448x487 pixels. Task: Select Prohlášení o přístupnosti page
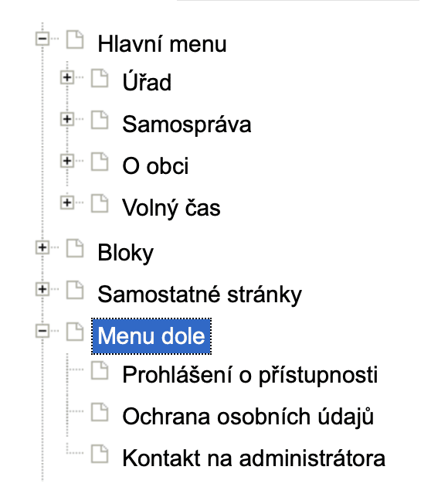(250, 375)
